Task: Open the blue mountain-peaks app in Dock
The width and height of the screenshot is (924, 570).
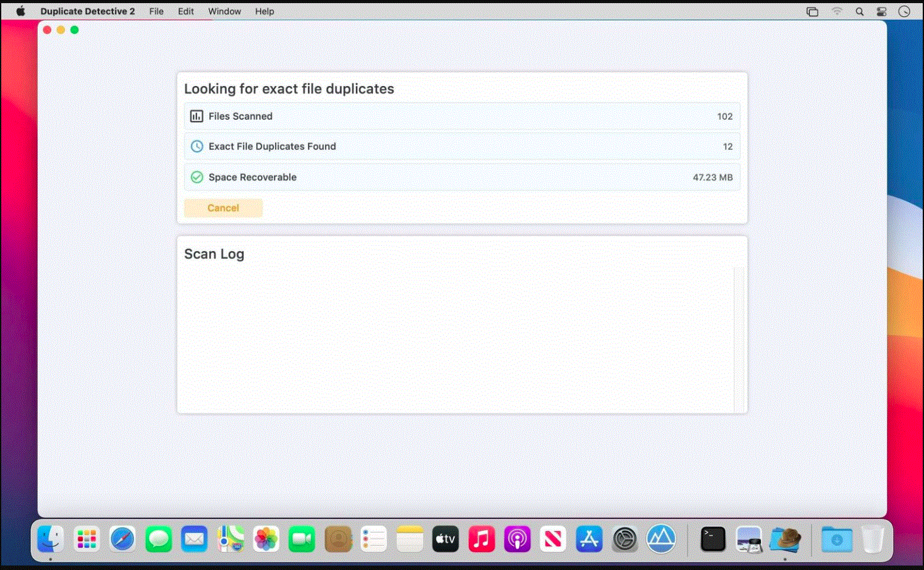Action: [661, 540]
